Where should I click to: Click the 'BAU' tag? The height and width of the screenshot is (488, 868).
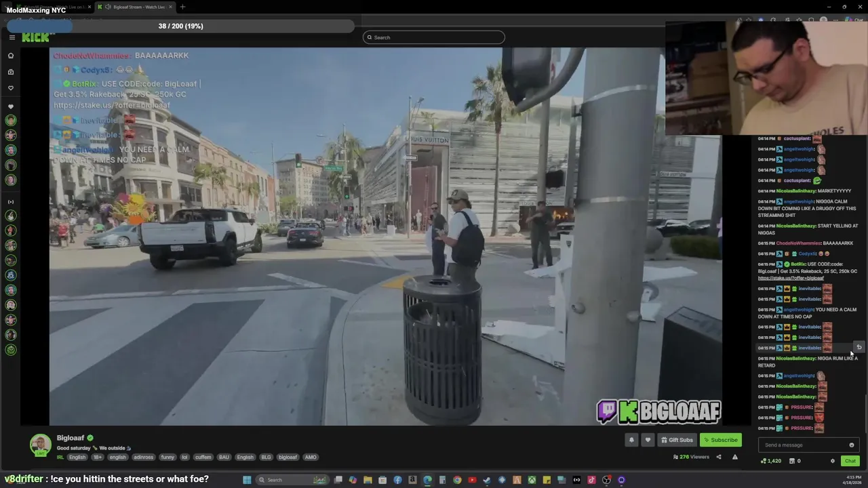pos(224,457)
